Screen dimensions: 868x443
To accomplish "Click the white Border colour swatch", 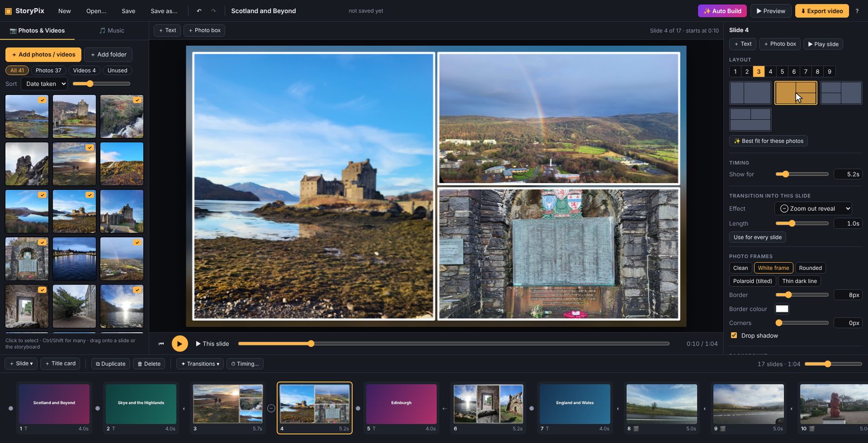I will (782, 309).
